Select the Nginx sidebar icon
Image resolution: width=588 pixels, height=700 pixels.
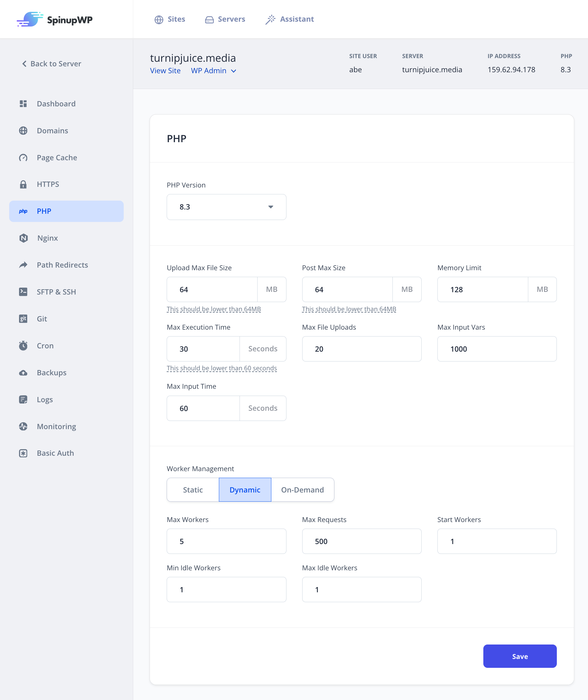(x=23, y=238)
